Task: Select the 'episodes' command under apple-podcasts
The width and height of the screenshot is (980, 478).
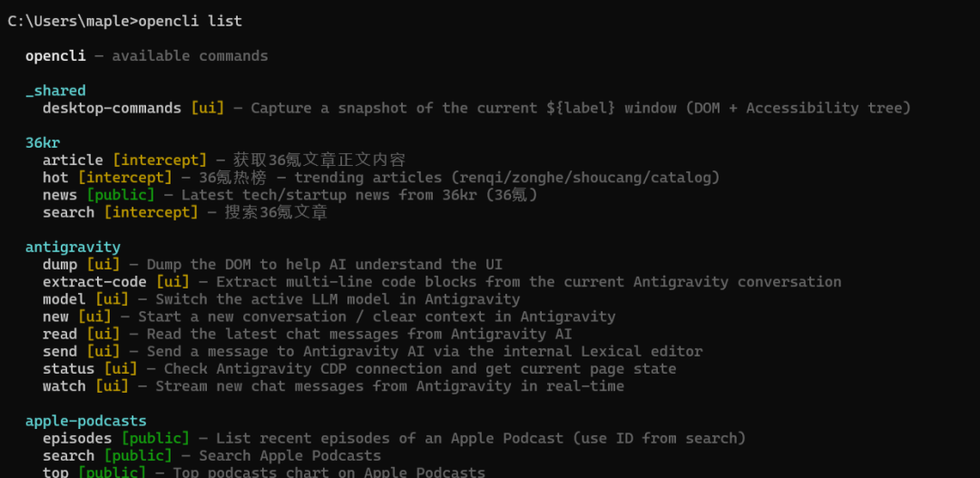Action: (x=77, y=438)
